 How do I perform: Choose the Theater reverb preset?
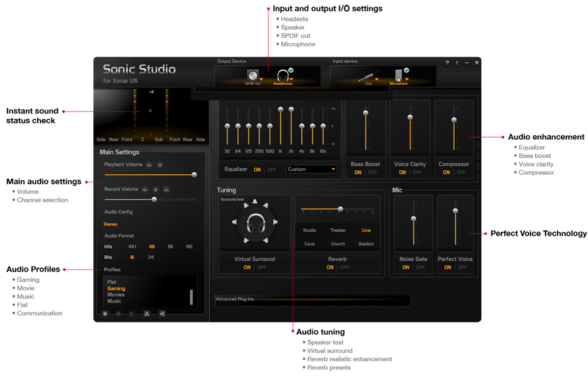(x=338, y=230)
